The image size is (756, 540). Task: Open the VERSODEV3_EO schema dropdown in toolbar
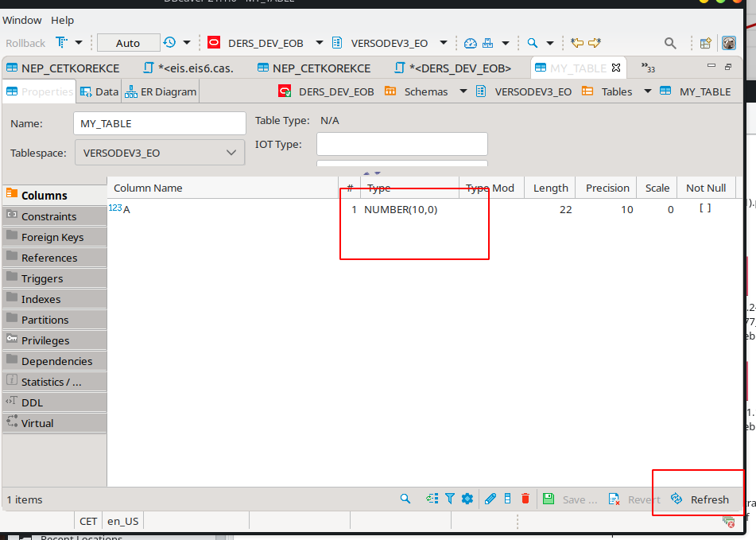point(443,42)
